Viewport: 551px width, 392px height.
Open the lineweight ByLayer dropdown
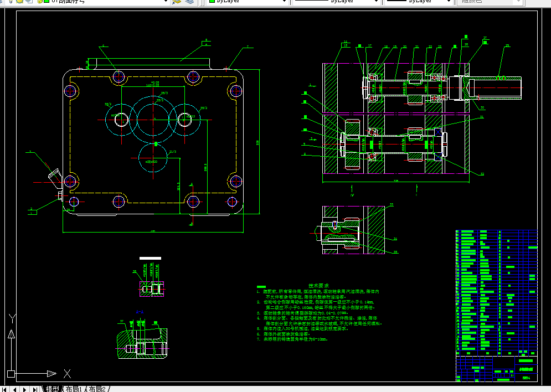click(449, 2)
